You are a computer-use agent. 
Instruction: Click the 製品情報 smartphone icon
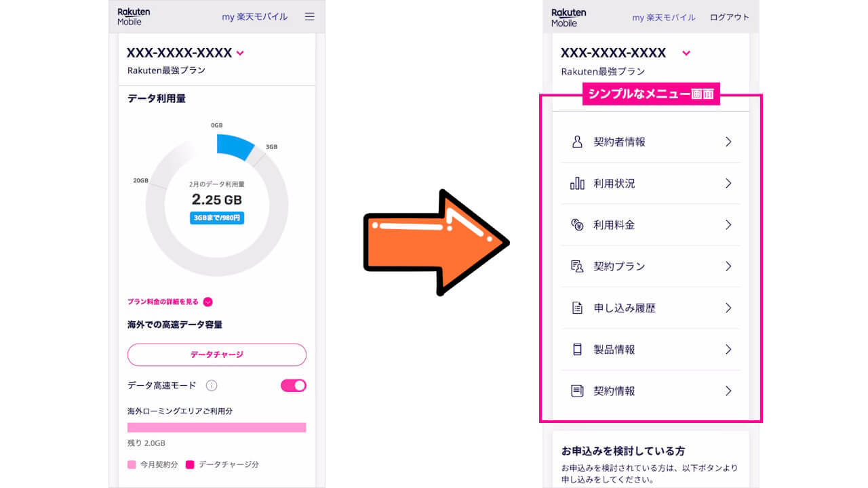coord(577,350)
